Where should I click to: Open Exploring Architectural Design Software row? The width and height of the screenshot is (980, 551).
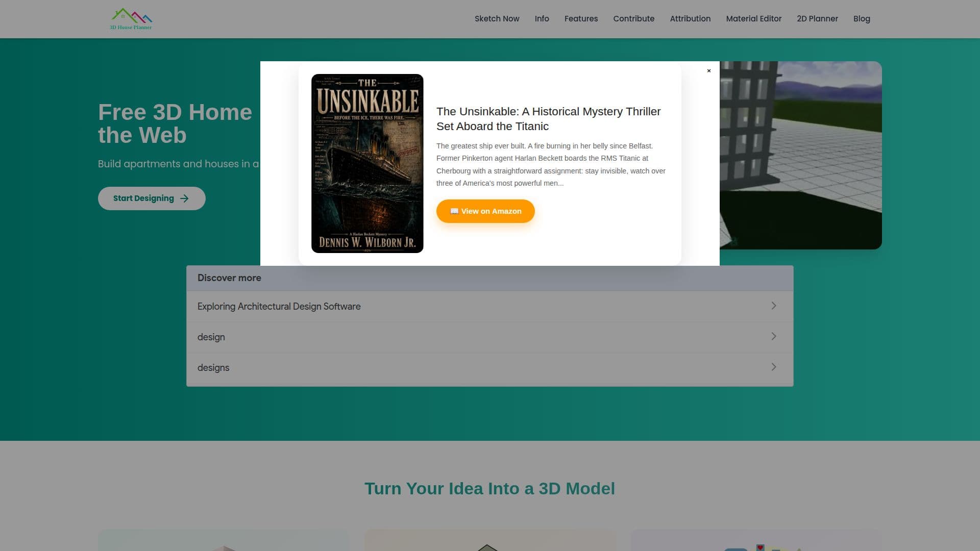coord(490,306)
